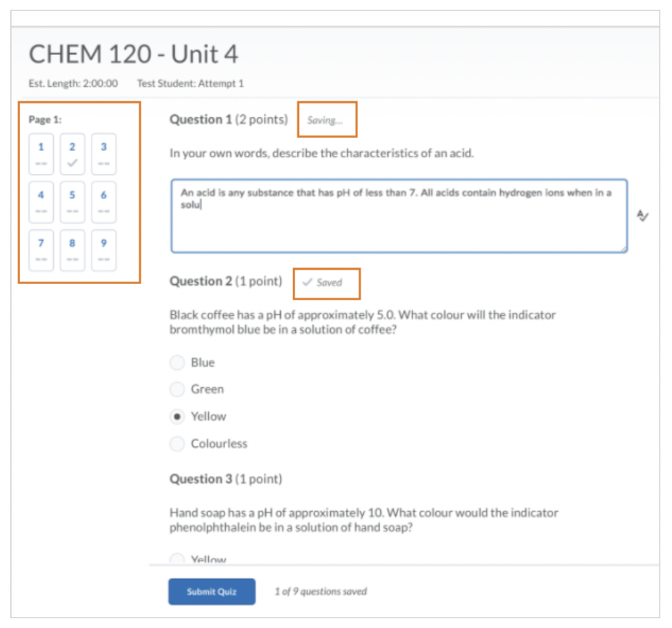Go to question 3 navigator tile

point(104,154)
